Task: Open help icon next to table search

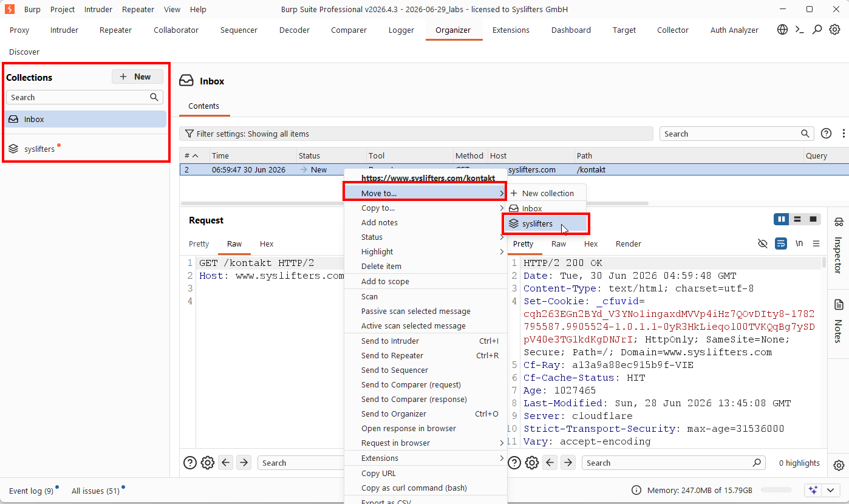Action: [x=826, y=134]
